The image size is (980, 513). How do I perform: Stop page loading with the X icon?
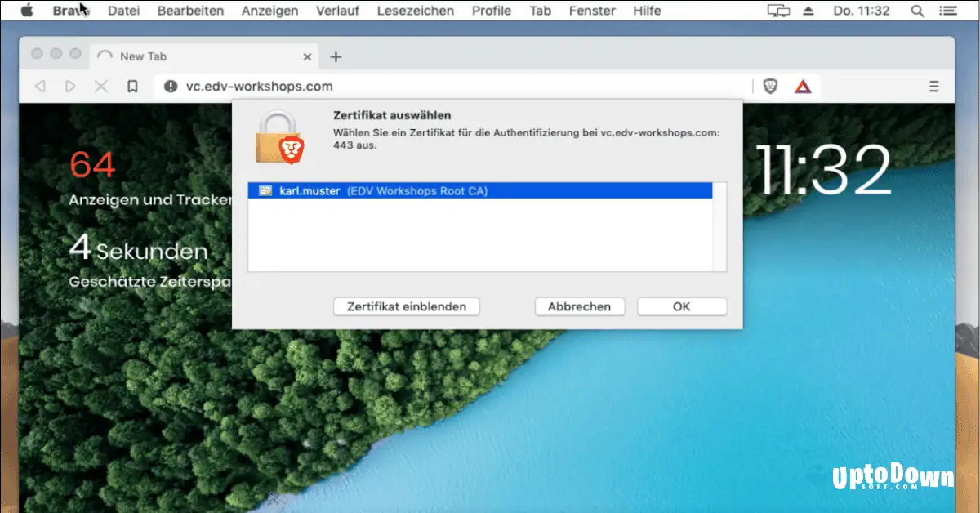pyautogui.click(x=101, y=86)
